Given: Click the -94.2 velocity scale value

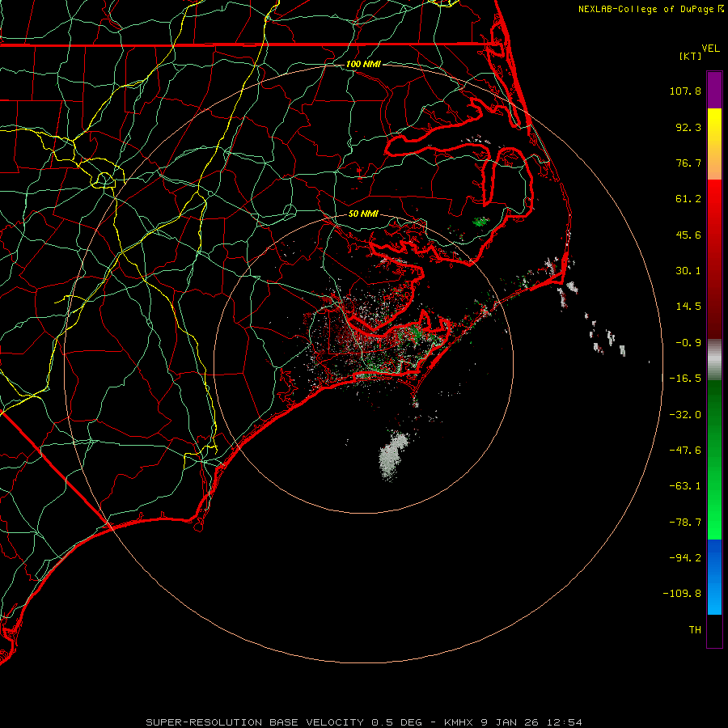Looking at the screenshot, I should [685, 557].
